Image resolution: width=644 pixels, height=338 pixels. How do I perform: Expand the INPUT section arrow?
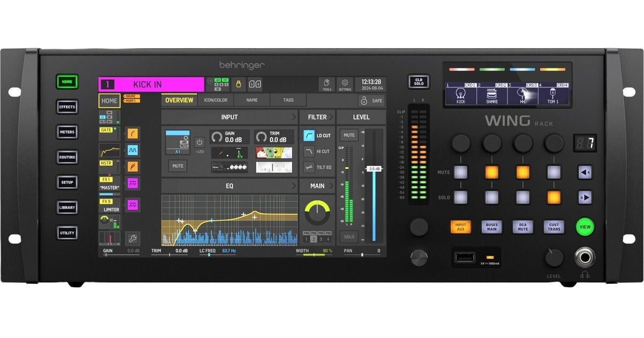click(294, 117)
